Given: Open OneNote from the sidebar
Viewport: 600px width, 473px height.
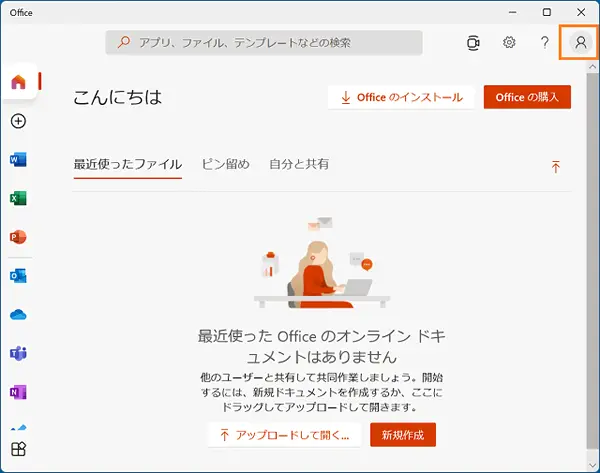Looking at the screenshot, I should point(18,392).
